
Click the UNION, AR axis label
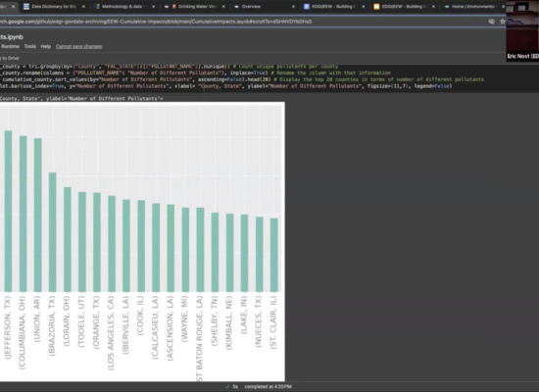(x=37, y=318)
